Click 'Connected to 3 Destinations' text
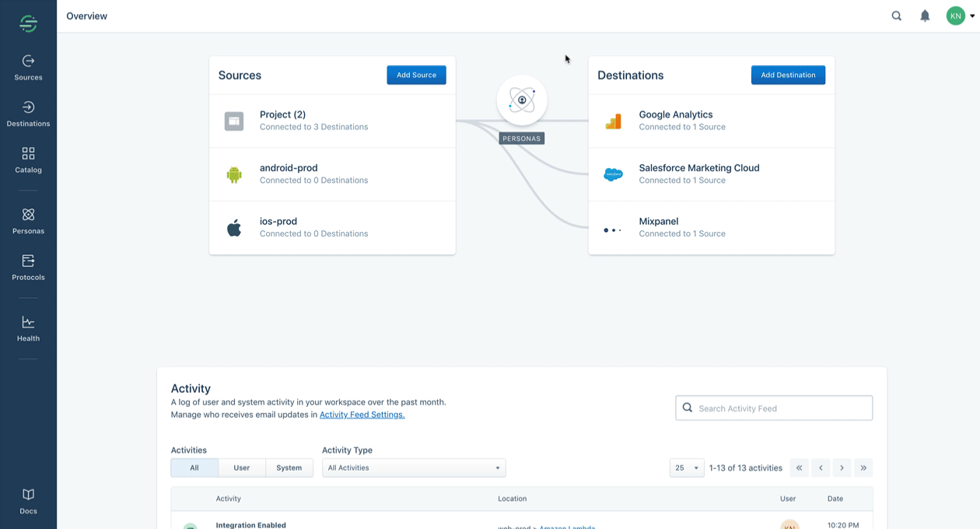The image size is (980, 529). (x=314, y=127)
